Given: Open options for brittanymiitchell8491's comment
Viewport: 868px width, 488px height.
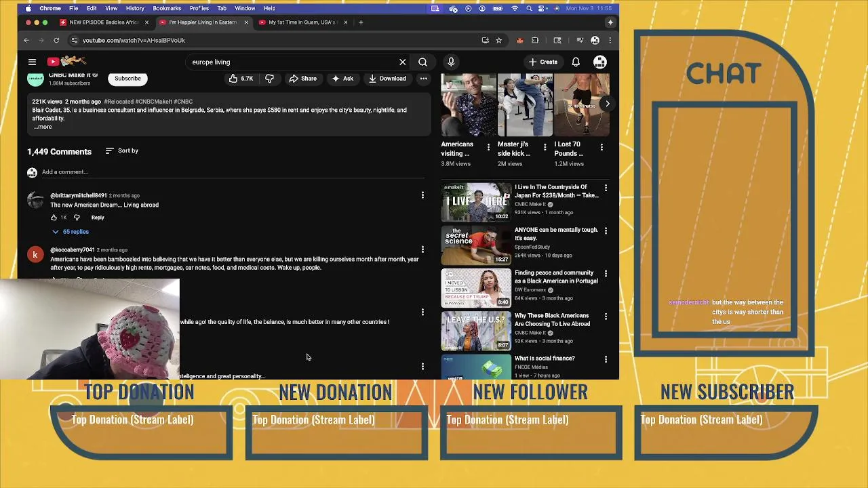Looking at the screenshot, I should [x=422, y=195].
